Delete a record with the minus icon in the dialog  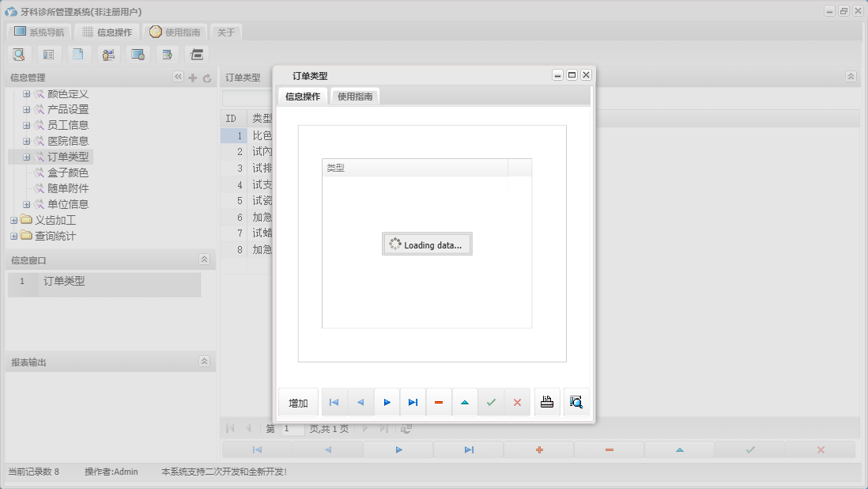pos(439,402)
